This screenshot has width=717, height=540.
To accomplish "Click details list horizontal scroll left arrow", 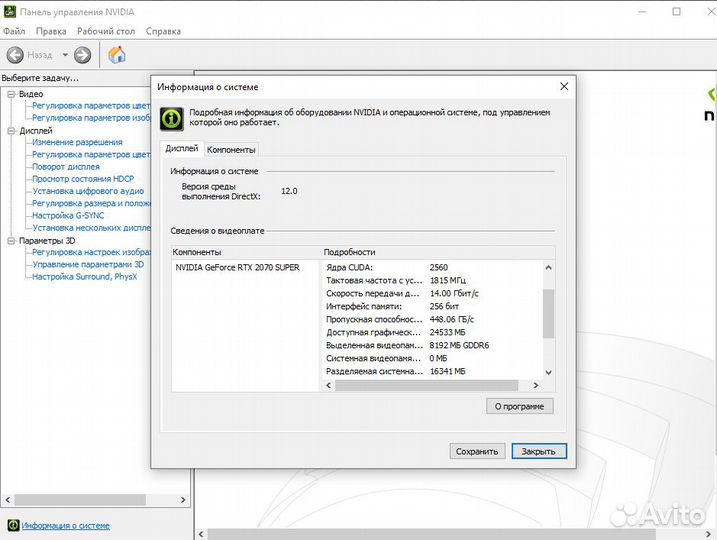I will 328,385.
